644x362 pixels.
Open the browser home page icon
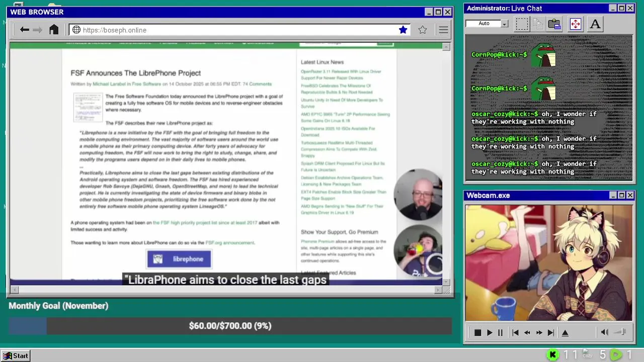pyautogui.click(x=54, y=30)
